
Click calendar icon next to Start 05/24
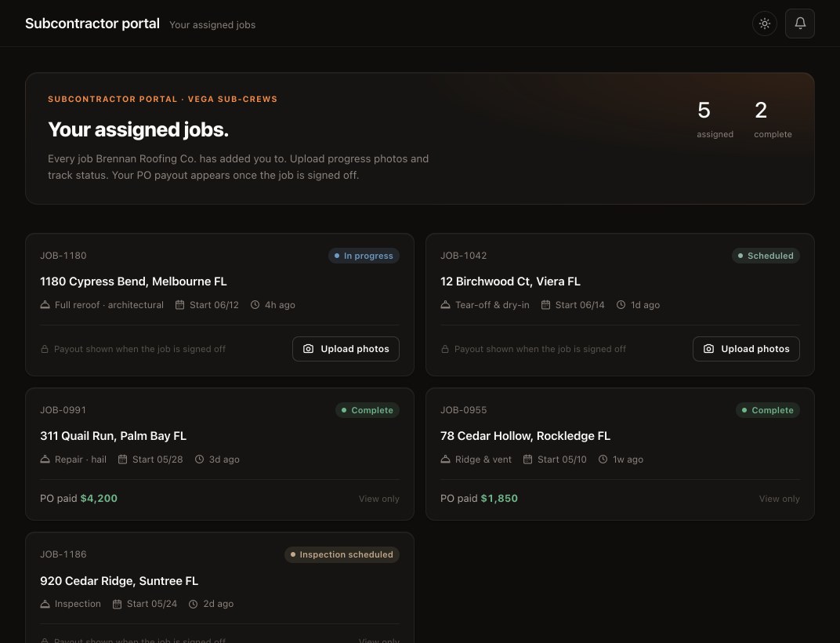(117, 604)
